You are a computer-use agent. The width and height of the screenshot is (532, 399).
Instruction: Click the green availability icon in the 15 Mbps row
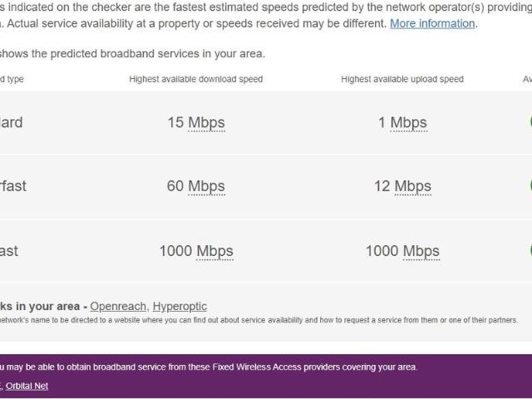(x=530, y=122)
